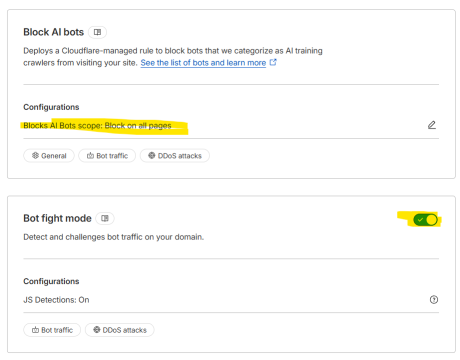Click the 'Block AI bots' heading
The width and height of the screenshot is (460, 360).
54,32
